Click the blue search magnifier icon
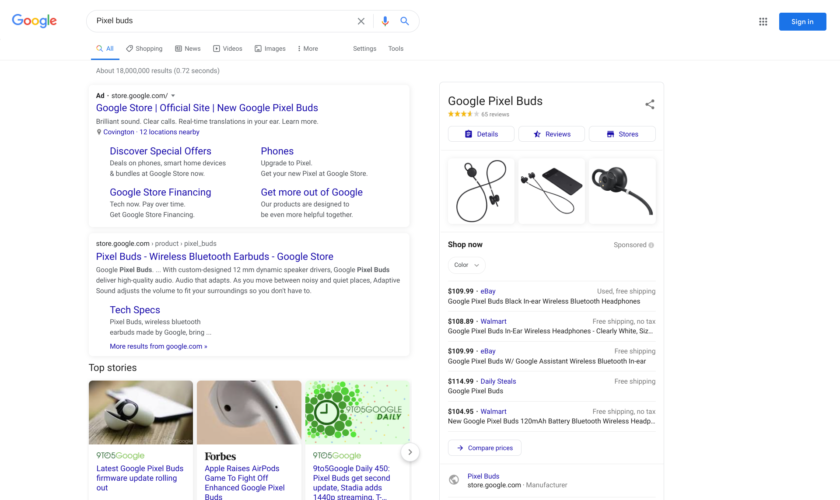The image size is (840, 500). click(405, 21)
